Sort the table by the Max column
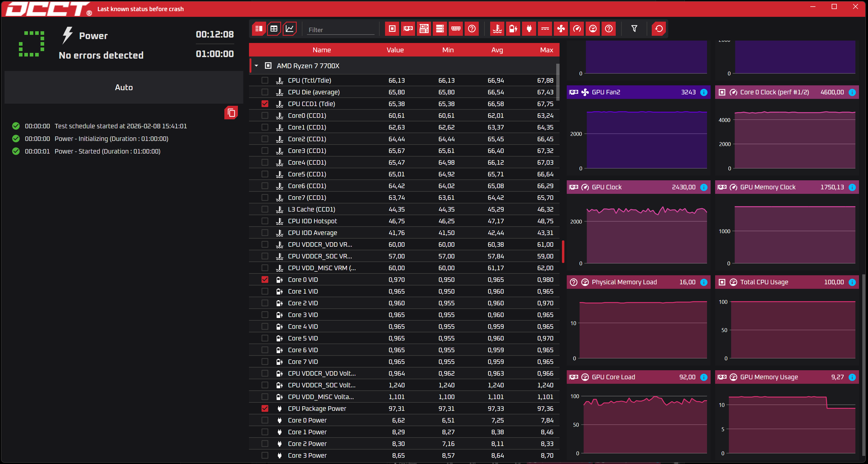868x464 pixels. [547, 50]
